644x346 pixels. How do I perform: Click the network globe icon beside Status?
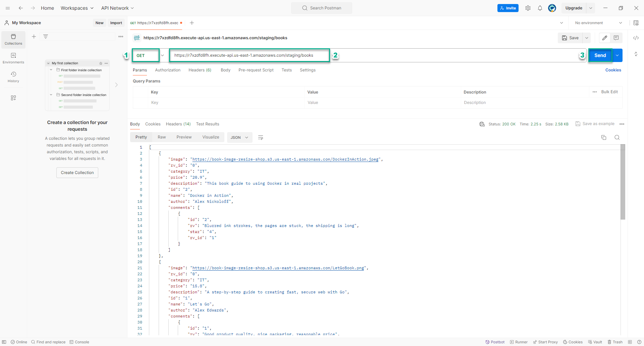pos(482,124)
